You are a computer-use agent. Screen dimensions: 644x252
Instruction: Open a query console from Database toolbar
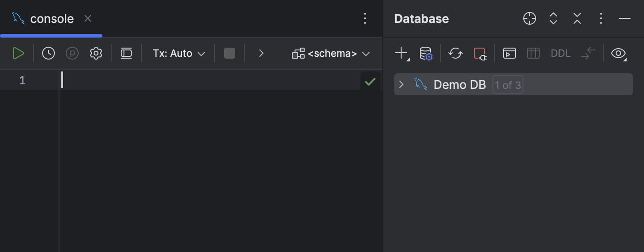(510, 54)
